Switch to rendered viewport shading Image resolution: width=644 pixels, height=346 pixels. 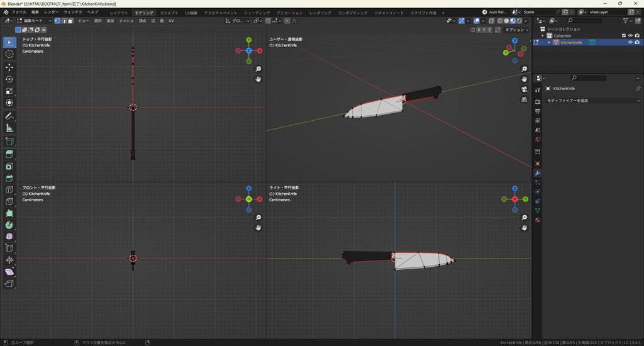tap(519, 21)
